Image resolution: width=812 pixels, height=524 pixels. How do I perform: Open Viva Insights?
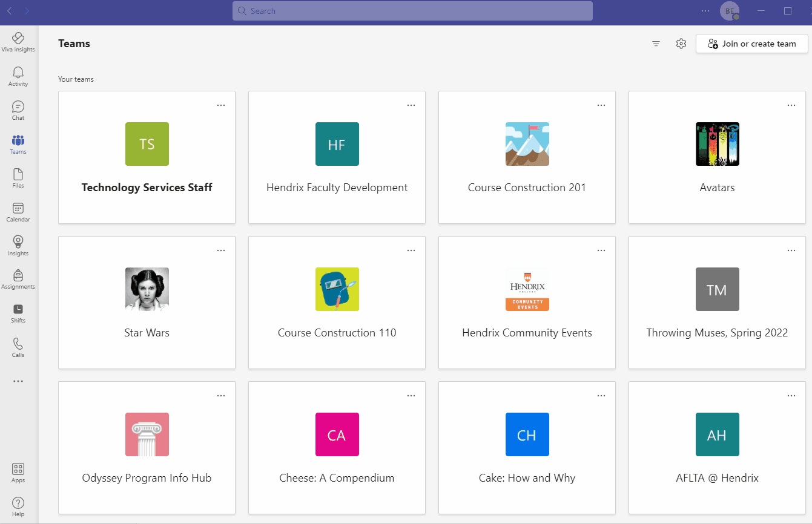click(18, 41)
